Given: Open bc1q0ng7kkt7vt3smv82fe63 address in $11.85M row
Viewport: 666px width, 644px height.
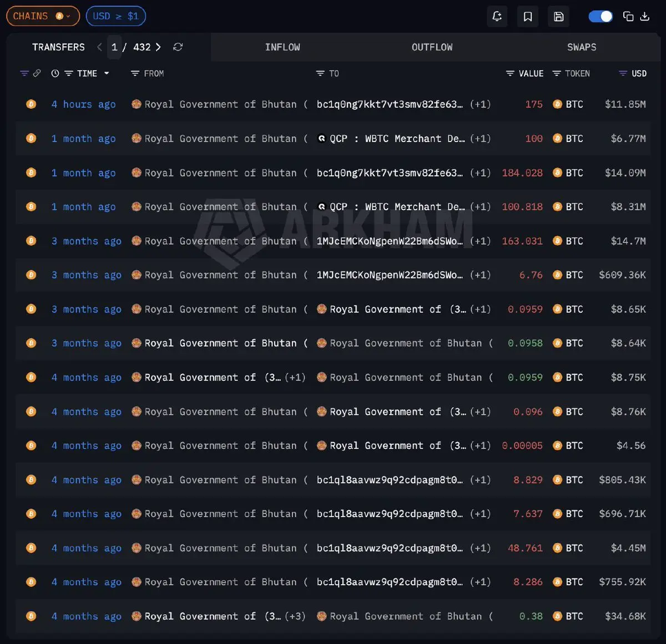Looking at the screenshot, I should 389,104.
